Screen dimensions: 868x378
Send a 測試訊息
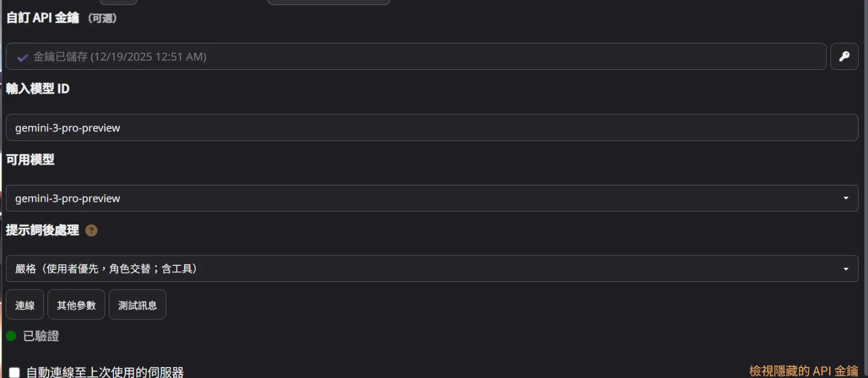pos(137,305)
